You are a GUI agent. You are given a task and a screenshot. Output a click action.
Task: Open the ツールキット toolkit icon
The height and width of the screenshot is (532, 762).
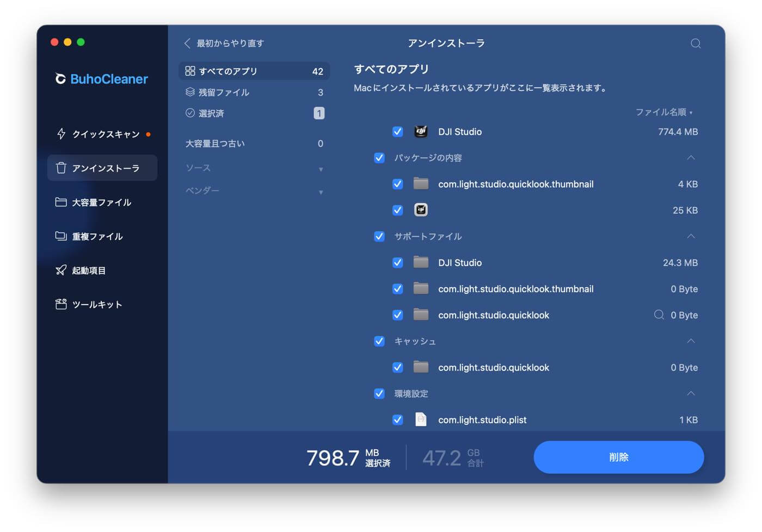62,304
